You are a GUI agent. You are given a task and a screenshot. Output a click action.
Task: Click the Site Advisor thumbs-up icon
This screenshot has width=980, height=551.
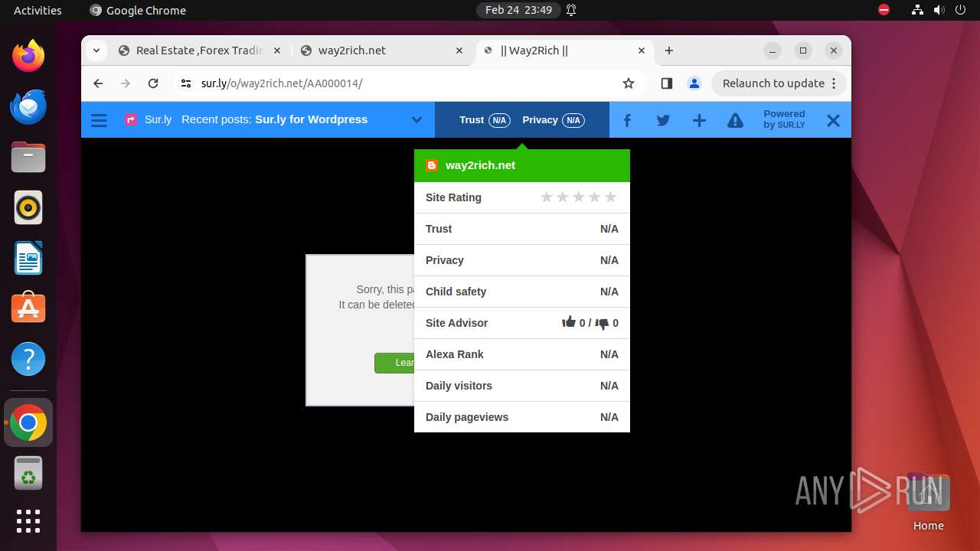tap(569, 322)
